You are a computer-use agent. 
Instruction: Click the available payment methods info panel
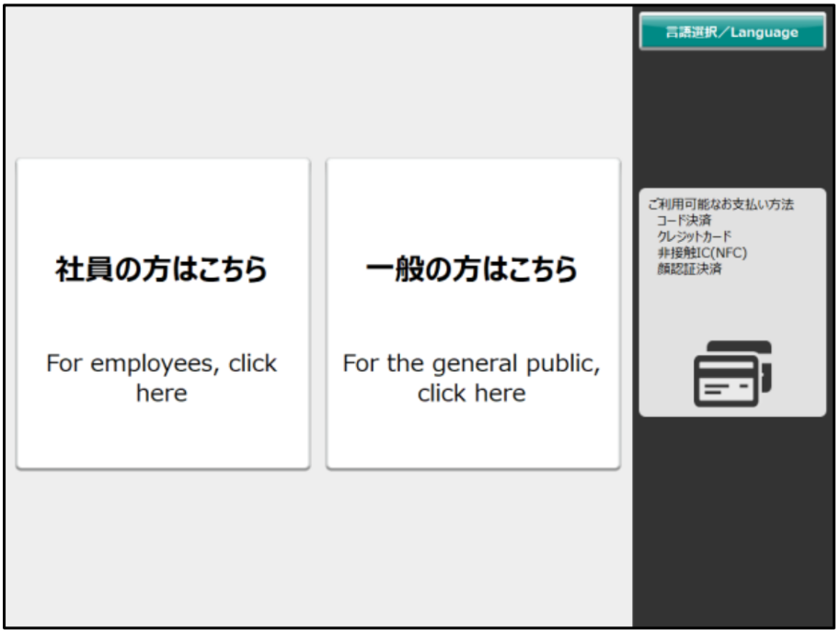[x=732, y=303]
